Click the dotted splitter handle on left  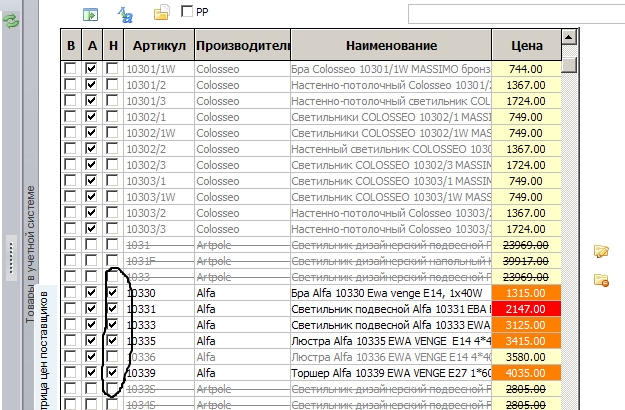[x=11, y=258]
